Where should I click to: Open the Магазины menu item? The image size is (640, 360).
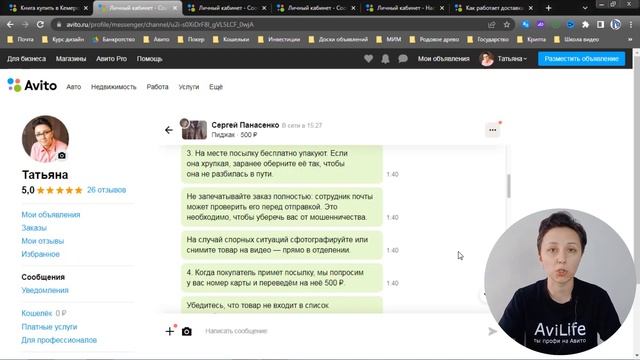(71, 59)
